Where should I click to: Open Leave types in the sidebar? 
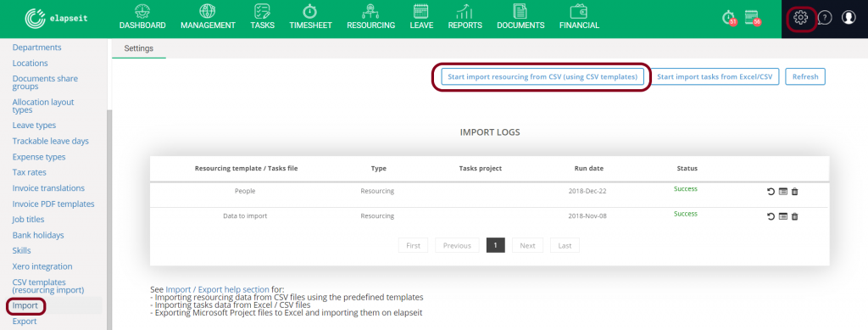click(34, 126)
